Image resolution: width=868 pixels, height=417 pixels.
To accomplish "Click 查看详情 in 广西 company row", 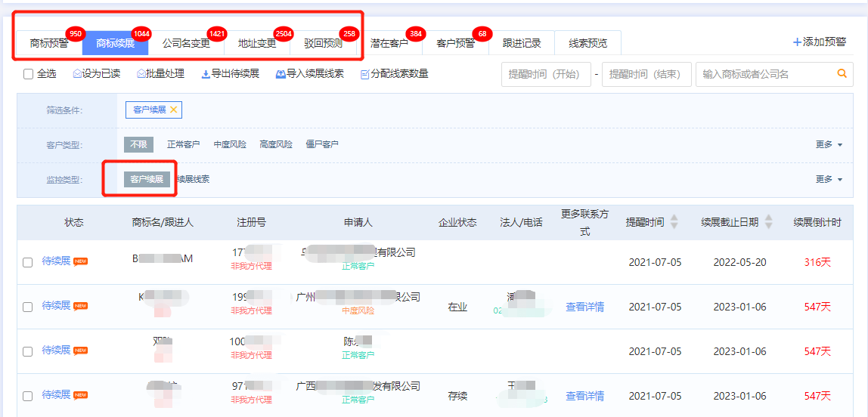I will [x=584, y=396].
